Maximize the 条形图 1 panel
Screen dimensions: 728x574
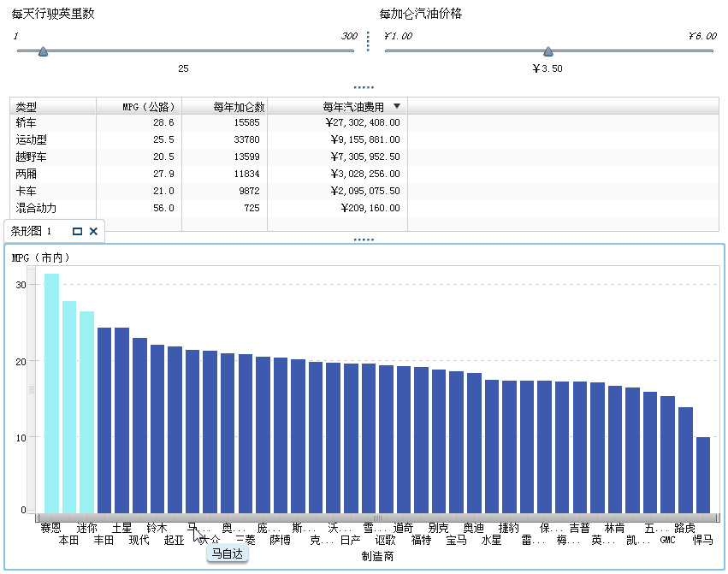[x=78, y=231]
